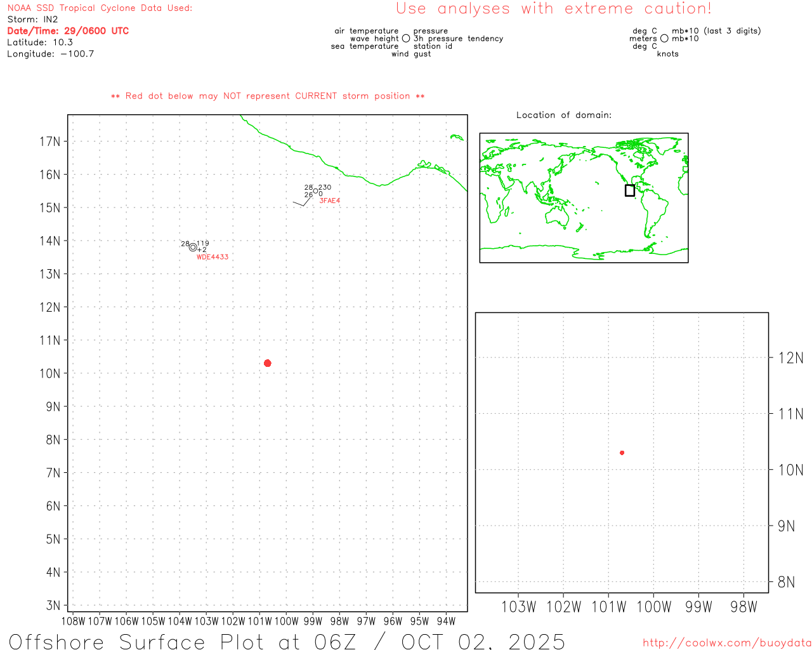Click 'NOAA SSD Tropical Cyclone Data Used:' header
This screenshot has height=650, width=812.
pos(100,8)
